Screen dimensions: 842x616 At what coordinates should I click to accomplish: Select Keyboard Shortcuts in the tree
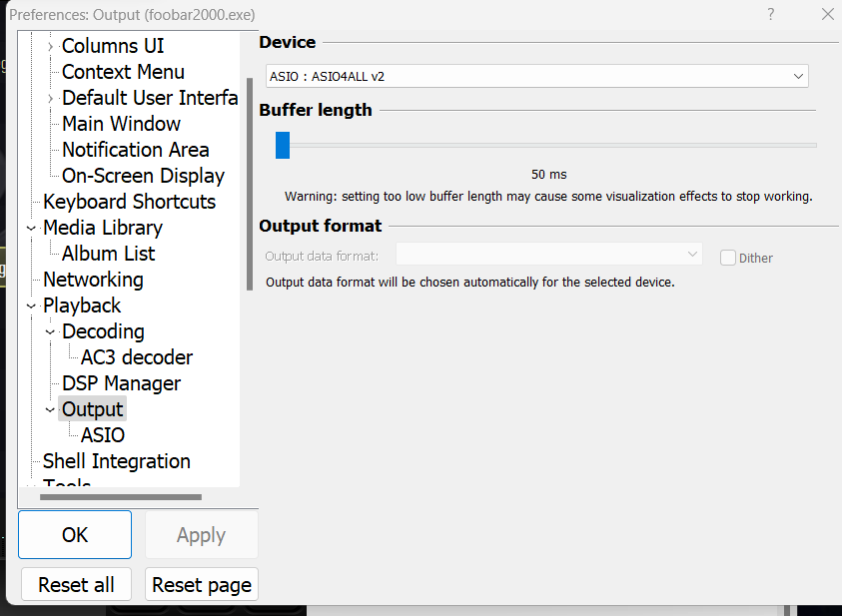[129, 202]
